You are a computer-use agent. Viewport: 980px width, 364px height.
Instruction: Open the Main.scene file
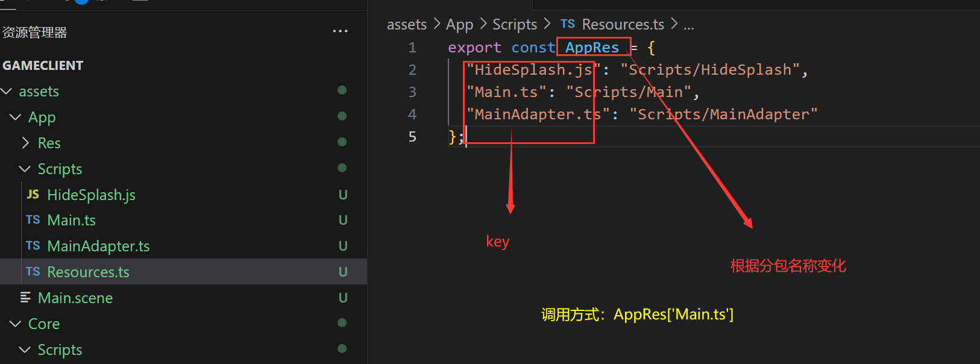75,298
